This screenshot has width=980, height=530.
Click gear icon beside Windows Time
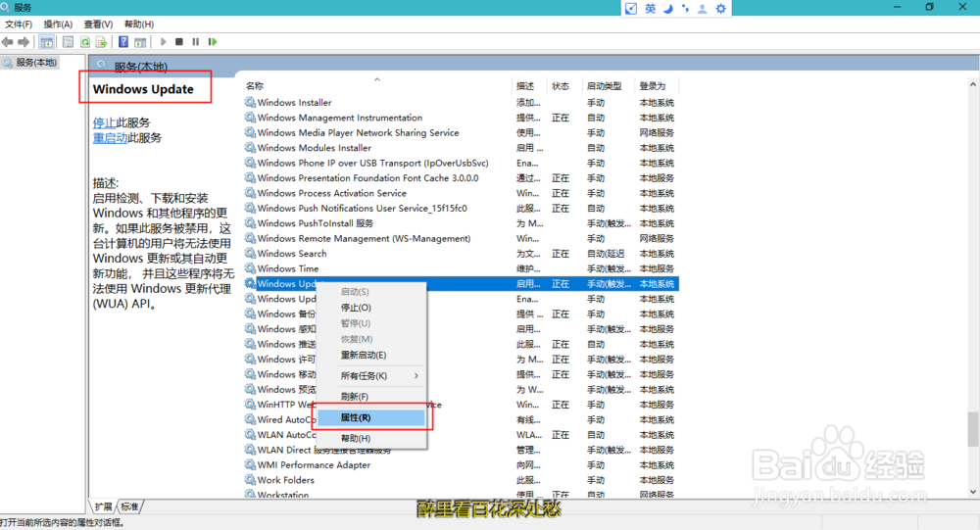250,268
